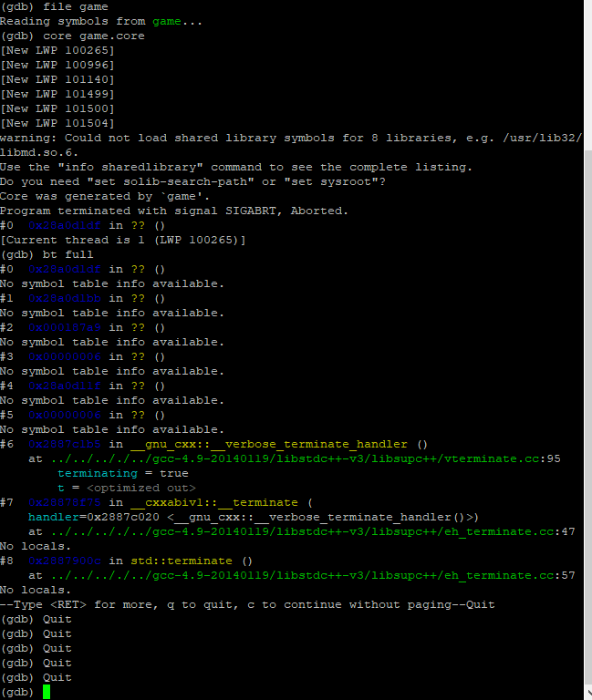The image size is (592, 700).
Task: Click frame #3 address 0x00000006
Action: 65,357
